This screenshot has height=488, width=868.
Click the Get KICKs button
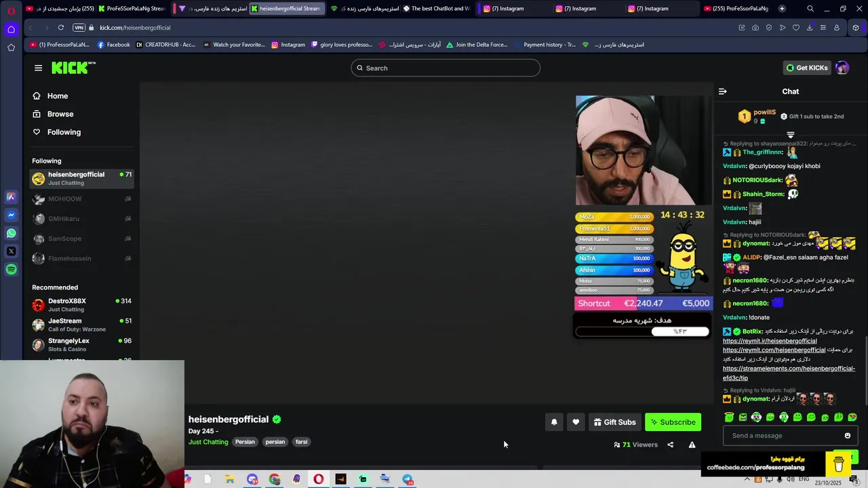coord(807,68)
